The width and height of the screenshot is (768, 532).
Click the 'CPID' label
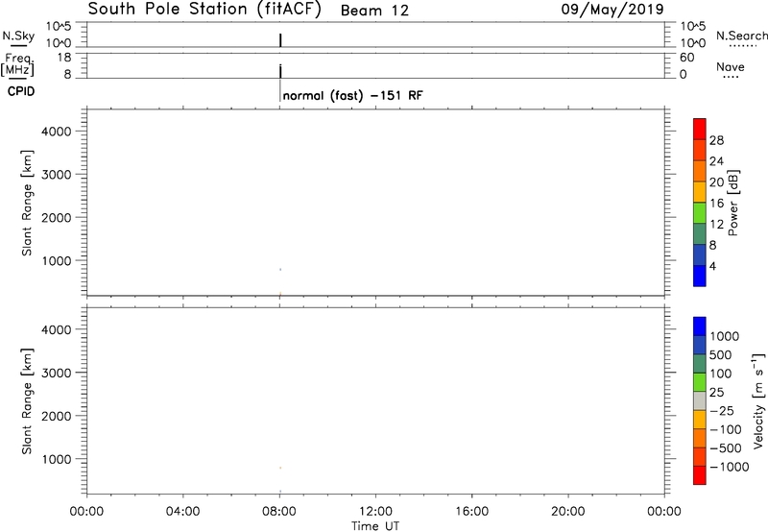(x=21, y=91)
